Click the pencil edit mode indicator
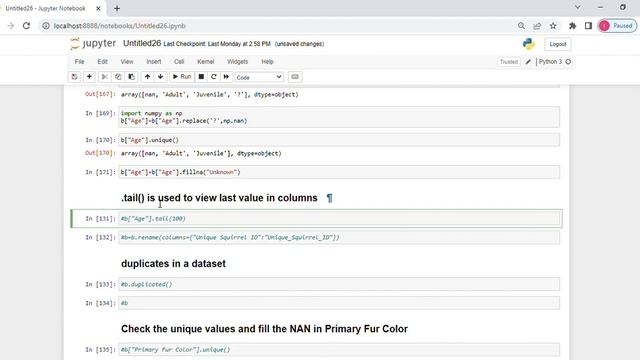 528,62
